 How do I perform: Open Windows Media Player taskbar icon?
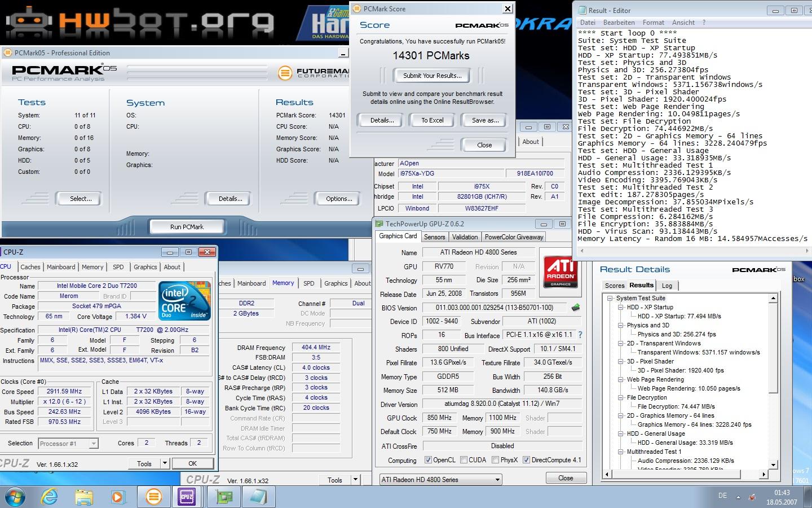pyautogui.click(x=118, y=497)
